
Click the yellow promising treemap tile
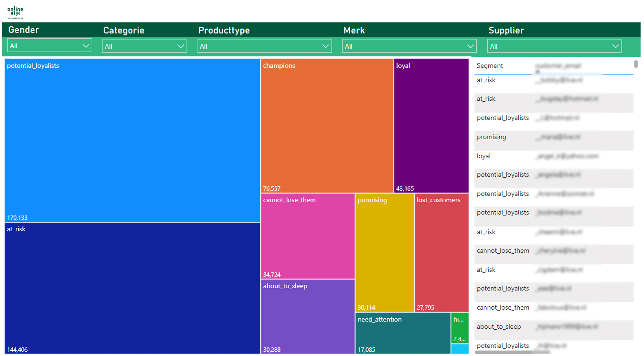pyautogui.click(x=385, y=253)
